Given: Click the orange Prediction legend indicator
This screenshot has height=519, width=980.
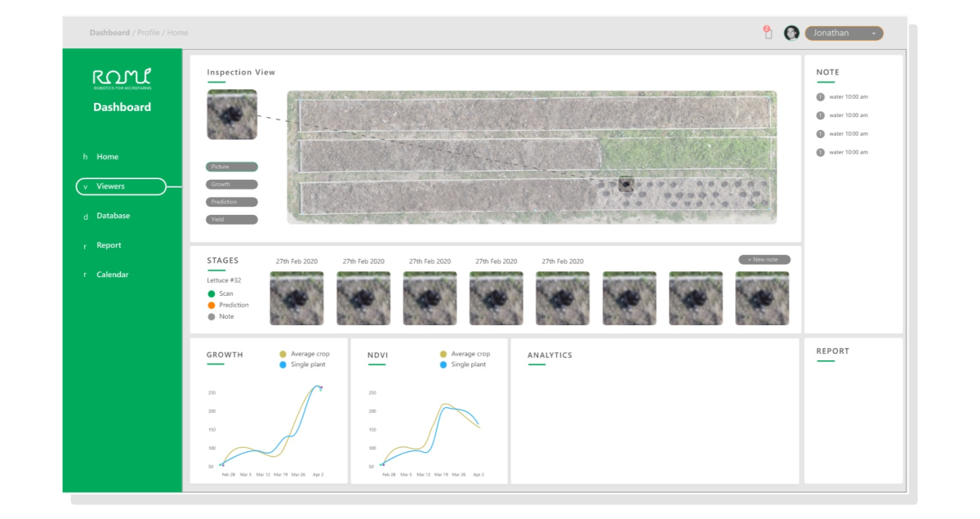Looking at the screenshot, I should click(212, 305).
